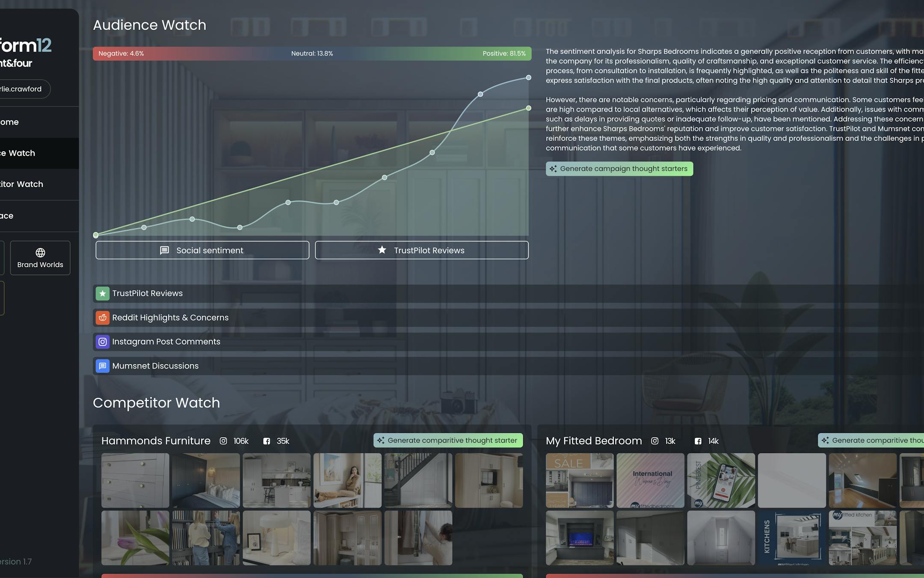
Task: Click the Reddit icon in highlights row
Action: 102,318
